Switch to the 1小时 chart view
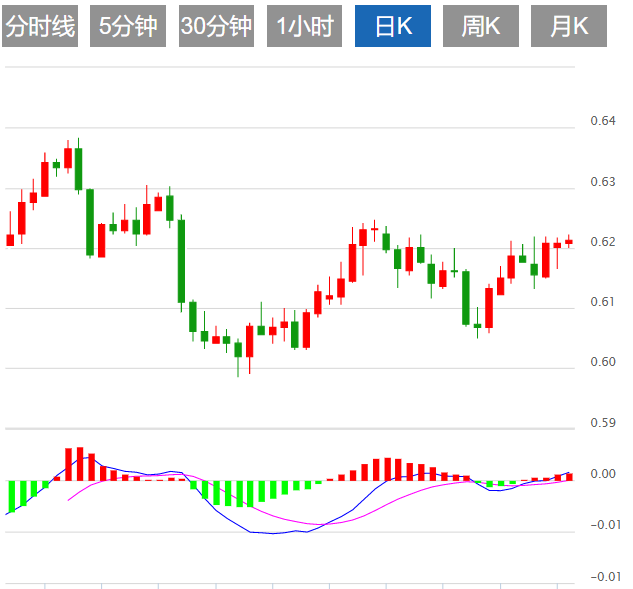 coord(304,27)
